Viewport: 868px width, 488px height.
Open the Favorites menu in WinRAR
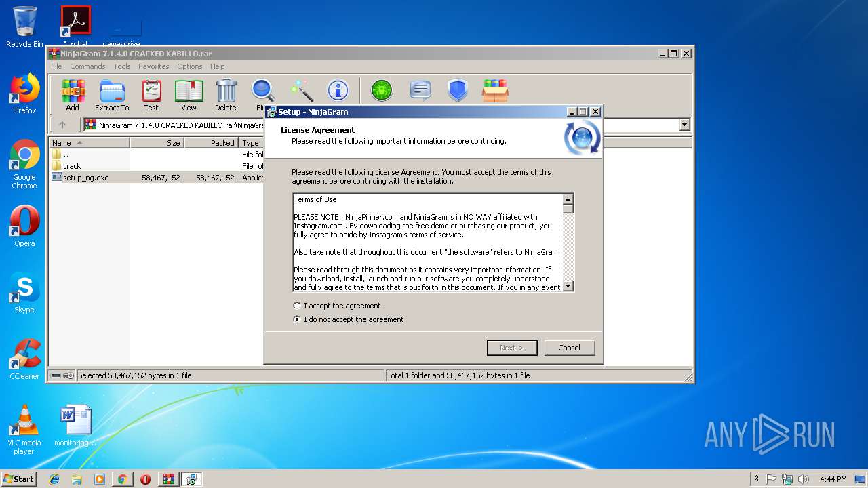coord(154,66)
